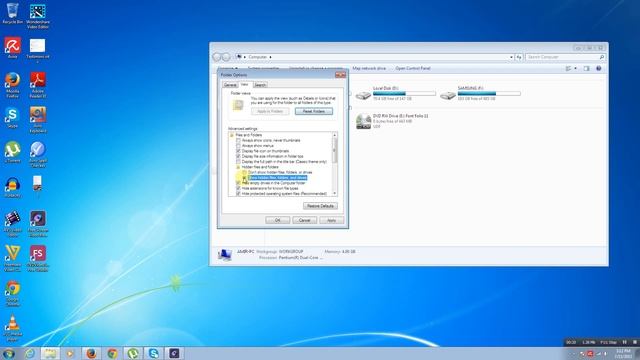Open Internet Explorer from the taskbar

29,353
